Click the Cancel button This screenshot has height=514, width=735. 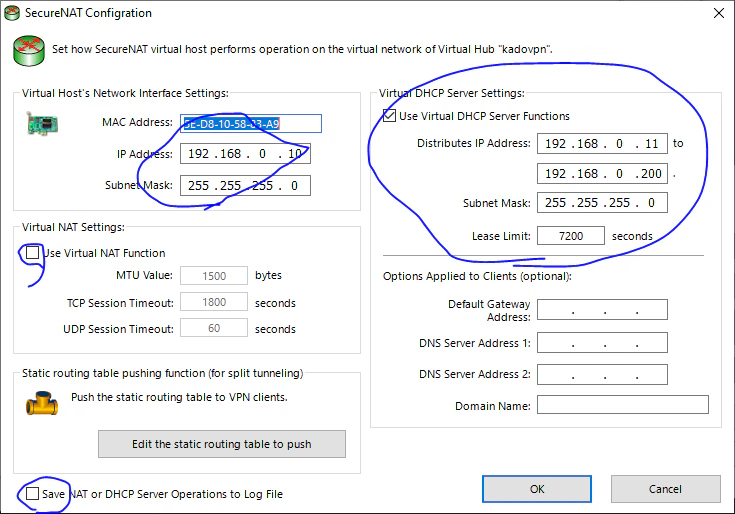pyautogui.click(x=665, y=489)
